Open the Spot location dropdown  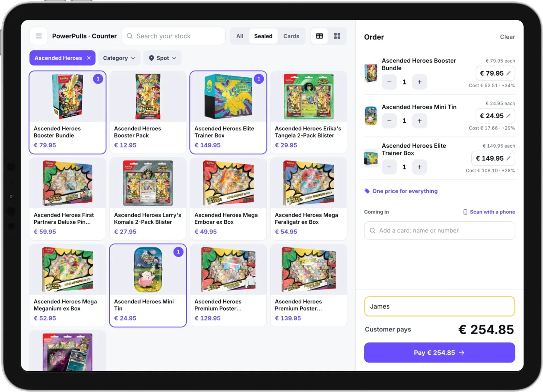tap(162, 58)
